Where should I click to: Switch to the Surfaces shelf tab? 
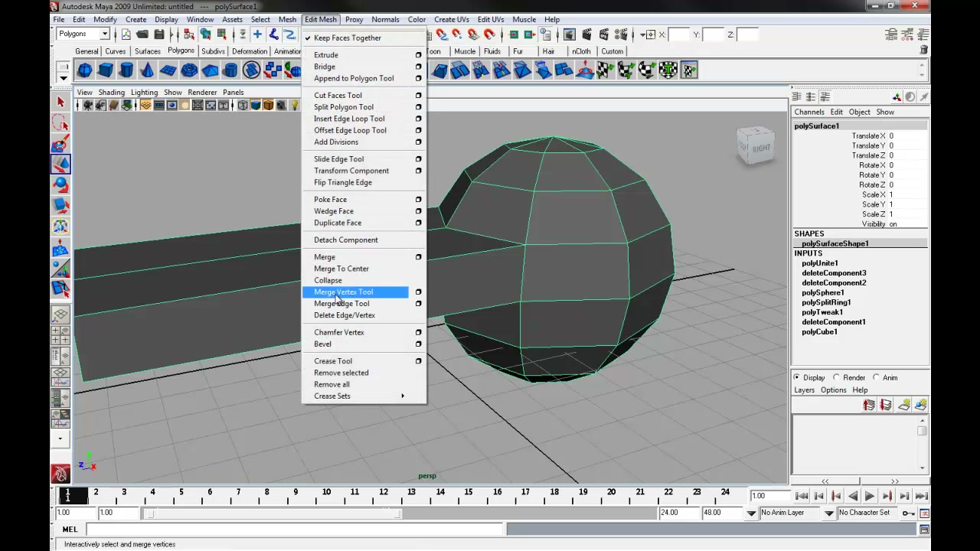click(148, 51)
